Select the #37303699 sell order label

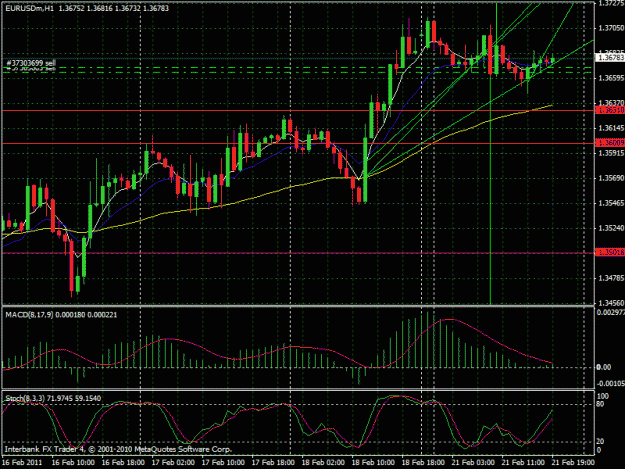31,63
